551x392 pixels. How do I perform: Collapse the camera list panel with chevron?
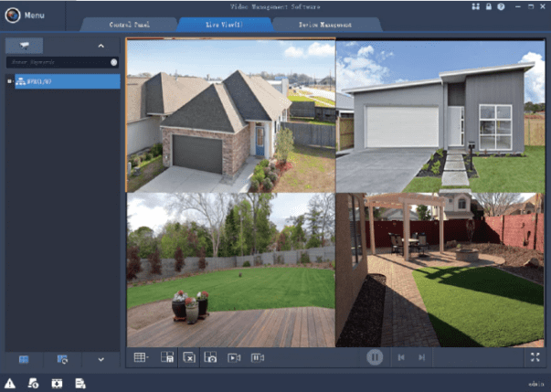101,45
